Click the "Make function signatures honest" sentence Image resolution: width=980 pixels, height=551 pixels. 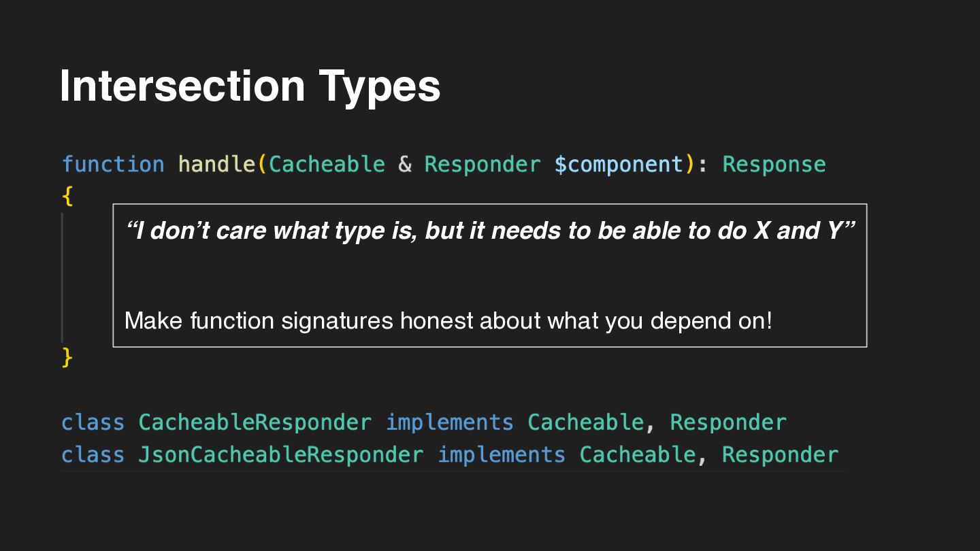pyautogui.click(x=448, y=320)
